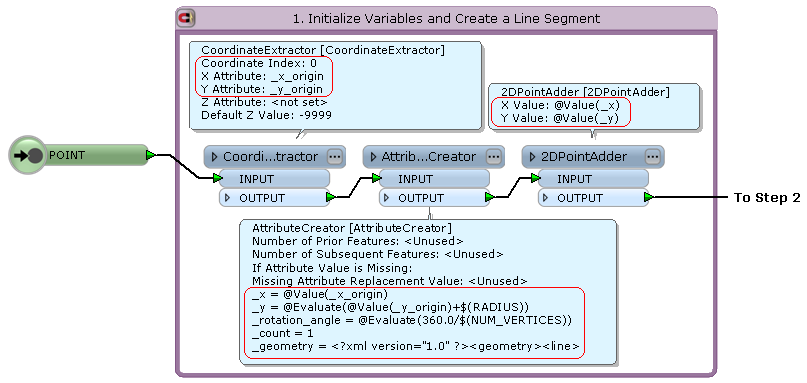Select the Coordi...tractor transformer title

[270, 157]
